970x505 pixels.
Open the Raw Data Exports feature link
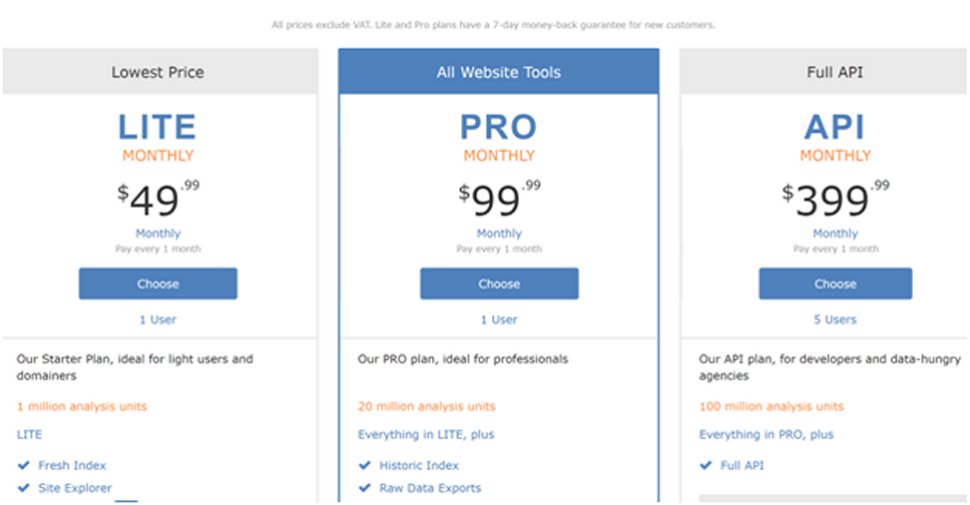pos(430,488)
